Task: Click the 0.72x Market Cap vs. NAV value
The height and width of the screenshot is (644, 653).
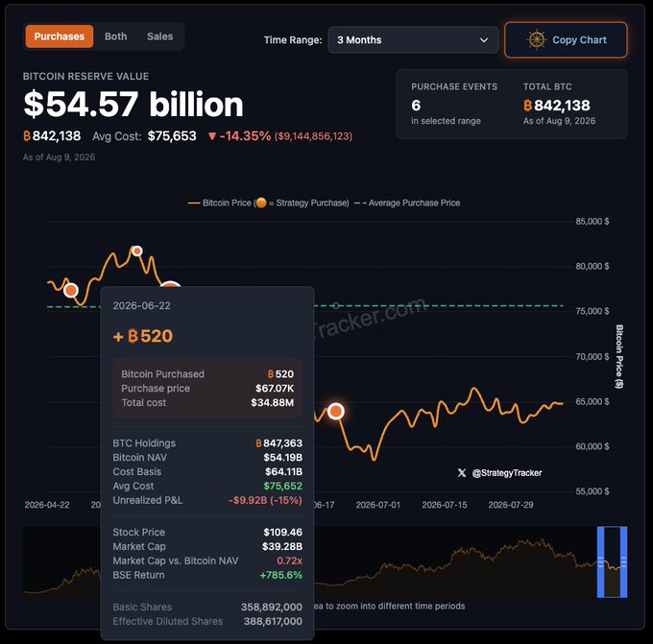Action: (x=289, y=561)
